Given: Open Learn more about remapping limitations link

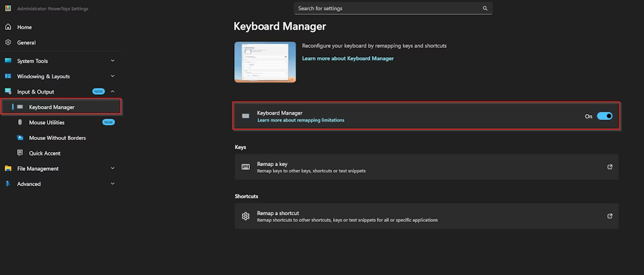Looking at the screenshot, I should (x=301, y=121).
